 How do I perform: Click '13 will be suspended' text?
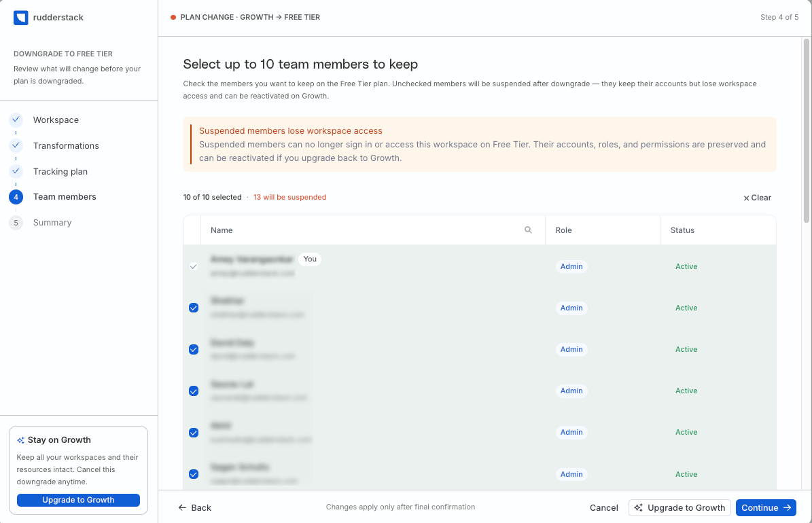pos(289,197)
